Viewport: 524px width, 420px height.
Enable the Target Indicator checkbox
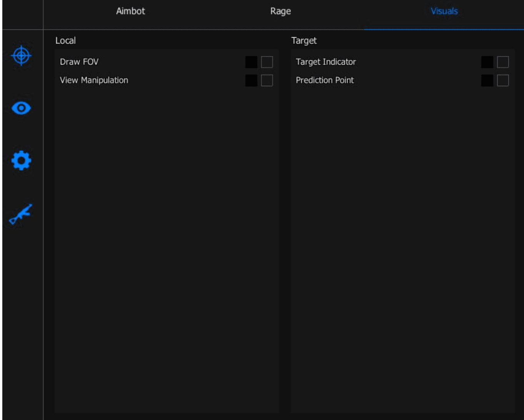coord(502,62)
